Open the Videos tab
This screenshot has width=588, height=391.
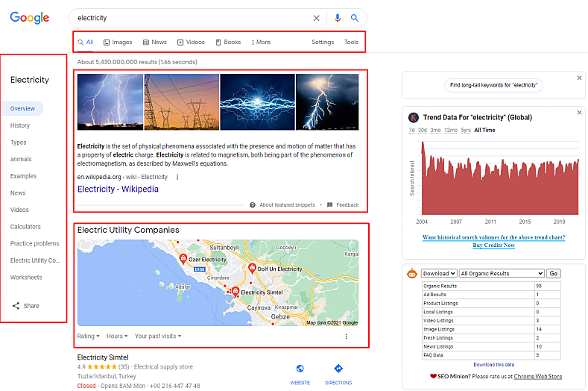pyautogui.click(x=191, y=42)
